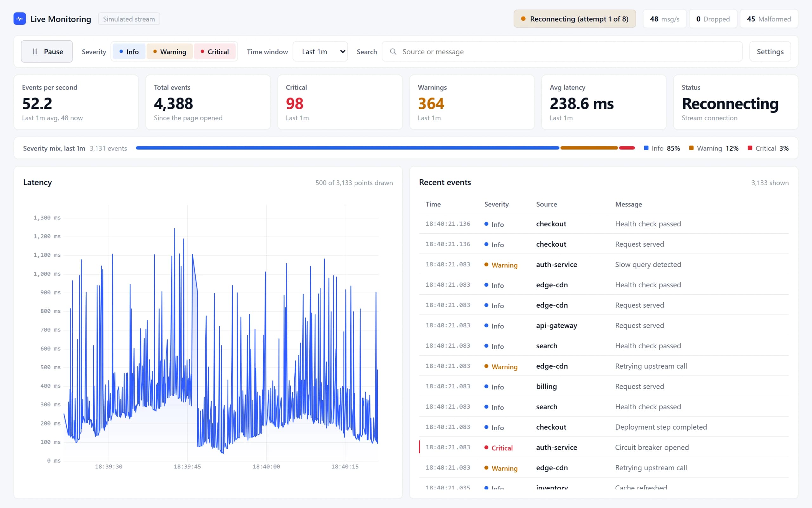The height and width of the screenshot is (508, 812).
Task: Select the billing Request served row
Action: tap(604, 386)
